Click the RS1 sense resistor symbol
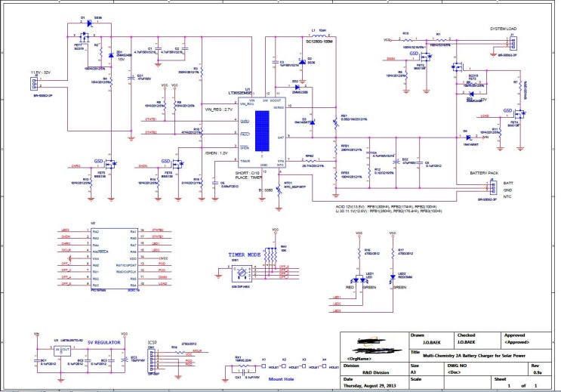This screenshot has width=561, height=392. (x=335, y=122)
